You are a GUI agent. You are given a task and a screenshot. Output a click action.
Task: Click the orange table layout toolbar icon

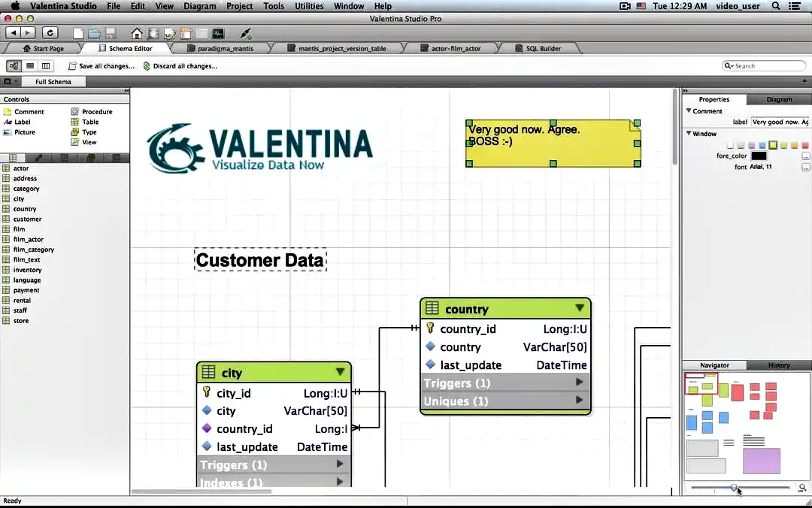click(x=186, y=33)
